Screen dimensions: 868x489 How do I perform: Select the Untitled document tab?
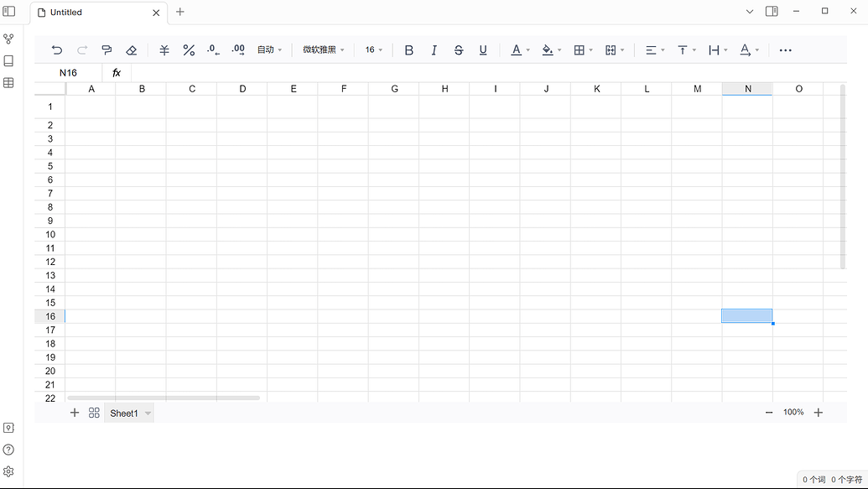(94, 13)
